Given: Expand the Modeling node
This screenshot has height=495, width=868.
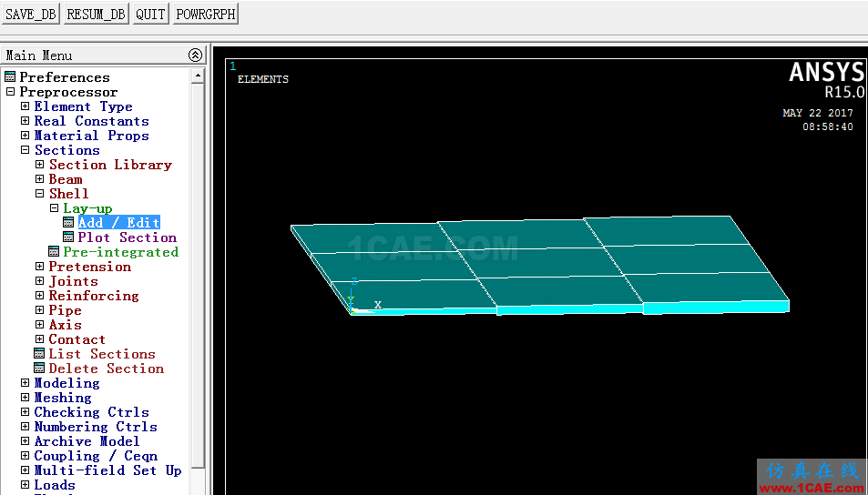Looking at the screenshot, I should pos(25,382).
